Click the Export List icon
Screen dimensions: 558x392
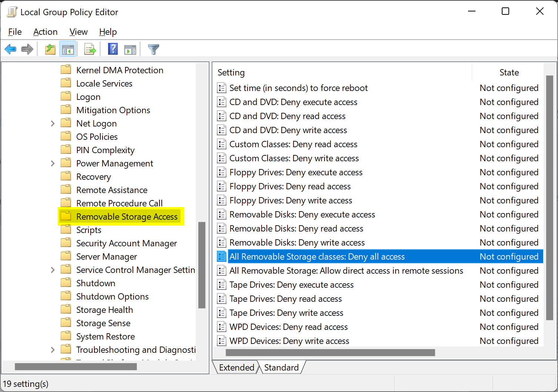coord(90,49)
